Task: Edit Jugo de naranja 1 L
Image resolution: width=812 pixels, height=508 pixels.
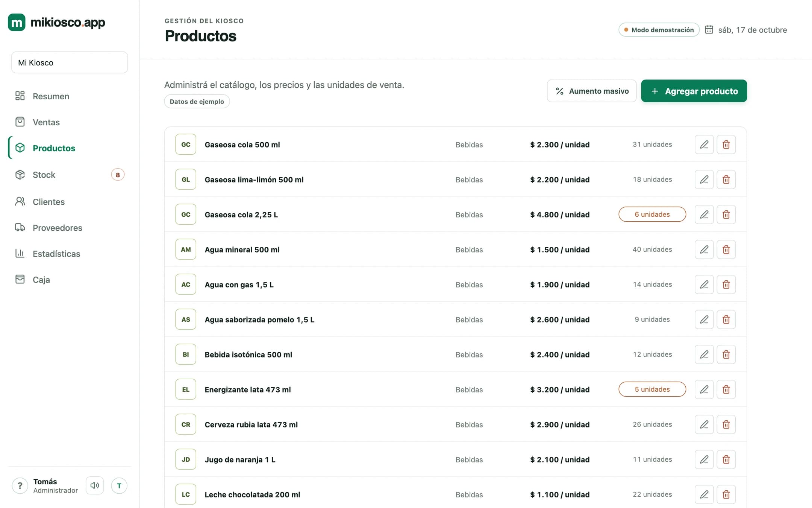Action: (x=704, y=459)
